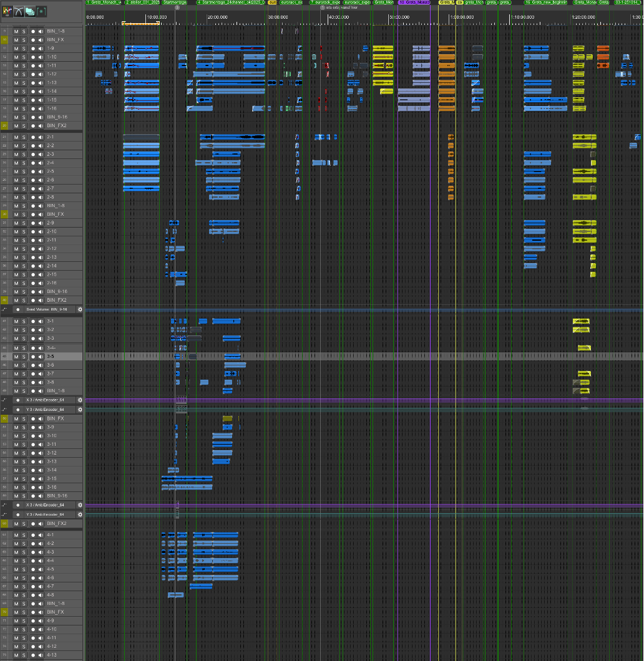Mute track 1-12

pos(17,74)
